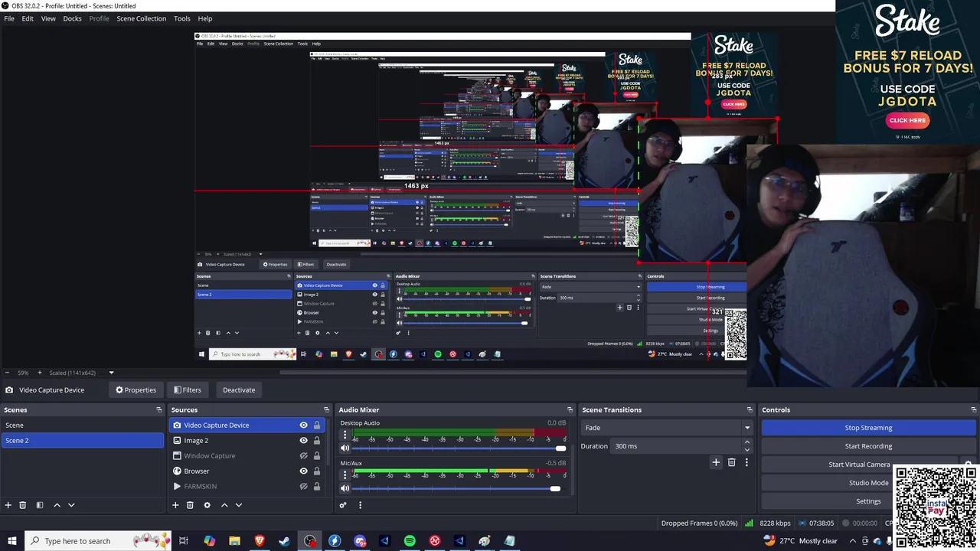Enable Studio Mode button
Screen dimensions: 980x551
point(868,483)
